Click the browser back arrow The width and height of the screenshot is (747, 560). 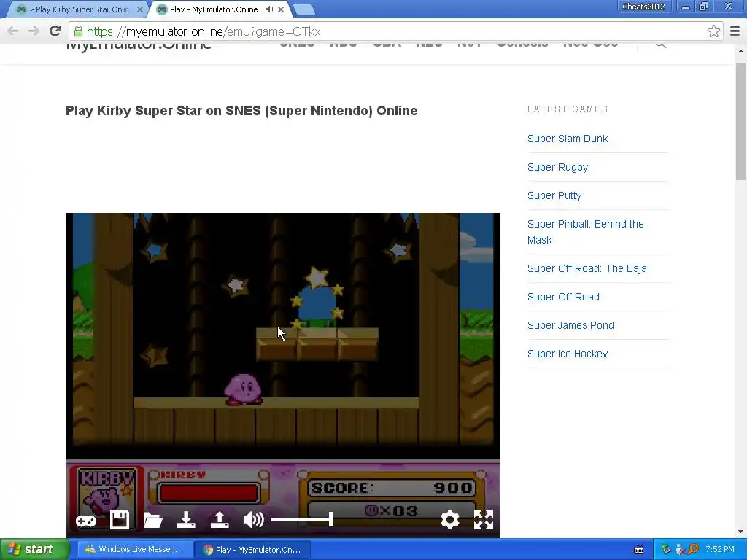click(13, 31)
